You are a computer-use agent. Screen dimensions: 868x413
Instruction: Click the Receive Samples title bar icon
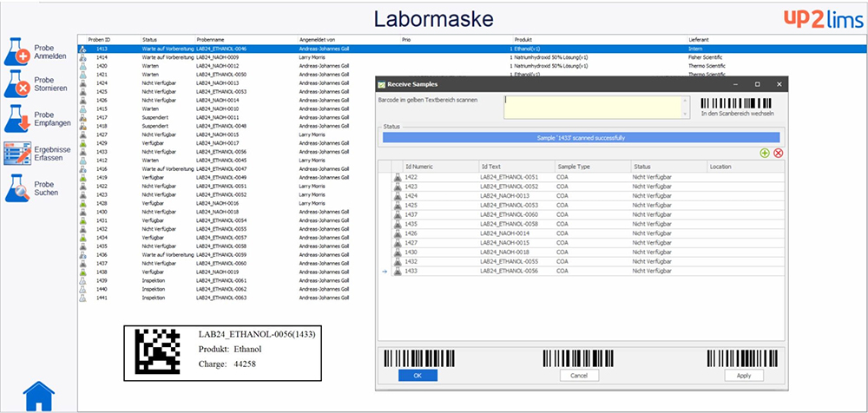[x=381, y=84]
